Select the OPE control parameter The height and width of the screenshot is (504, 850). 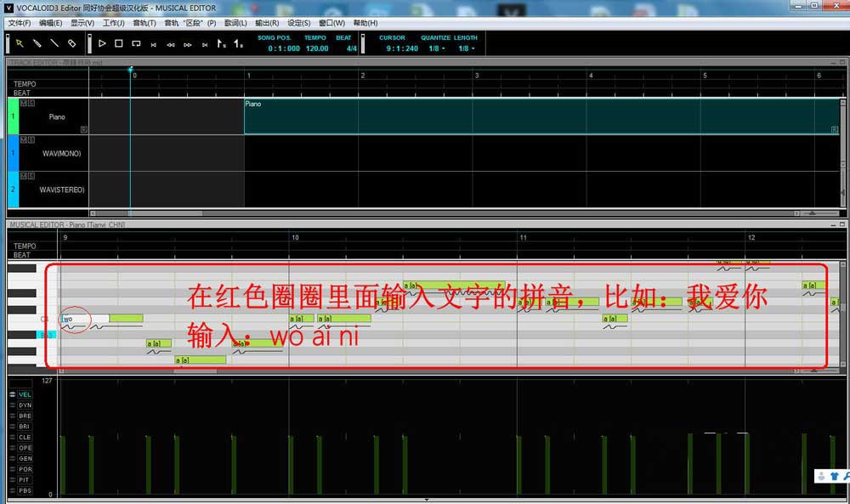pos(25,448)
